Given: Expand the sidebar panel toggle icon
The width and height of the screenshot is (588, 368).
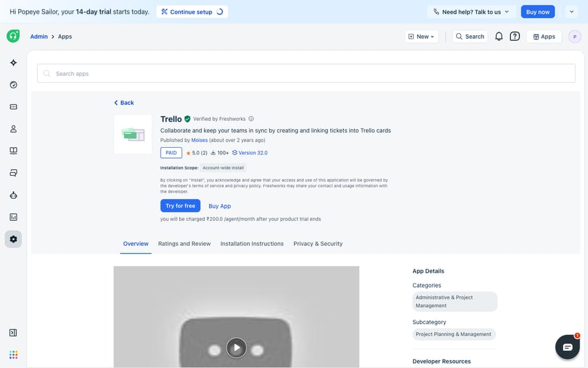Looking at the screenshot, I should (13, 333).
